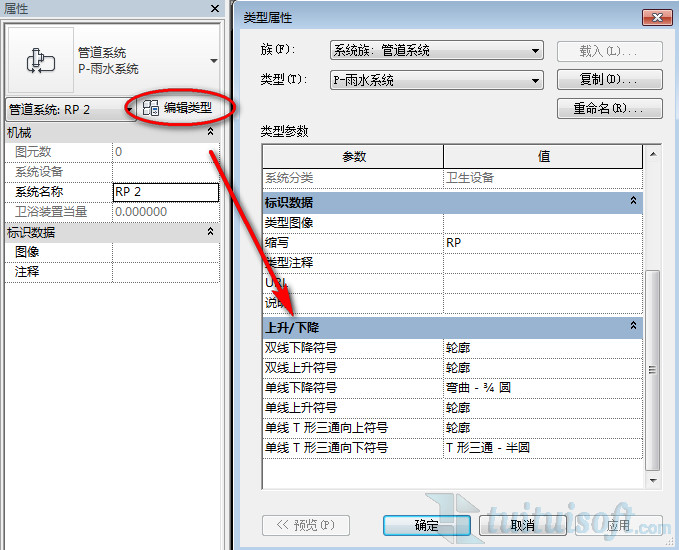Close the Type Properties dialog
The width and height of the screenshot is (679, 550).
pos(655,18)
